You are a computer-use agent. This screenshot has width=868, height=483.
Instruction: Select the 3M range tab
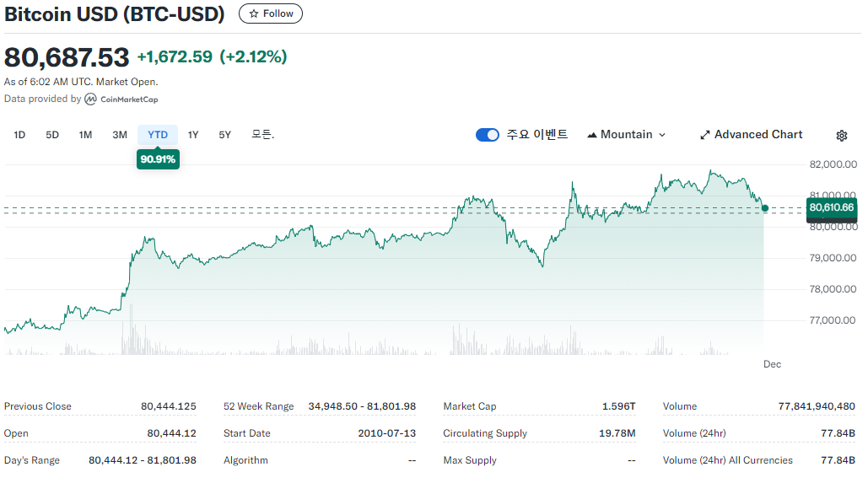pyautogui.click(x=120, y=135)
